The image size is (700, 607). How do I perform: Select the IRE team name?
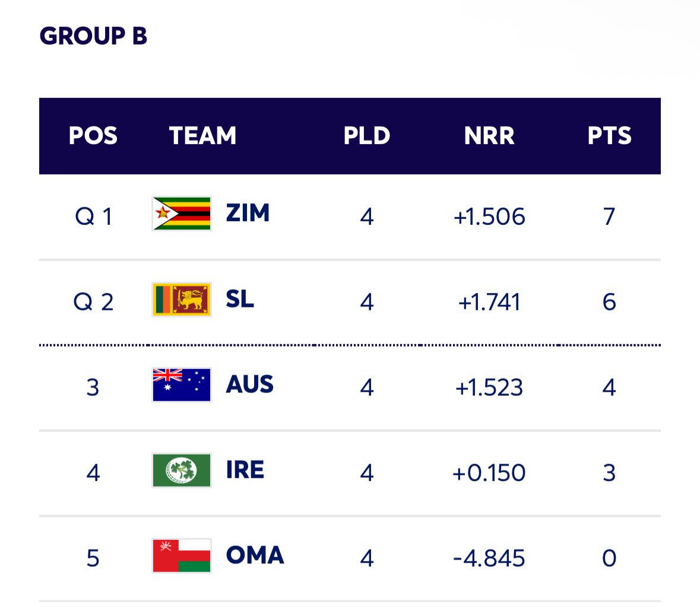tap(245, 470)
